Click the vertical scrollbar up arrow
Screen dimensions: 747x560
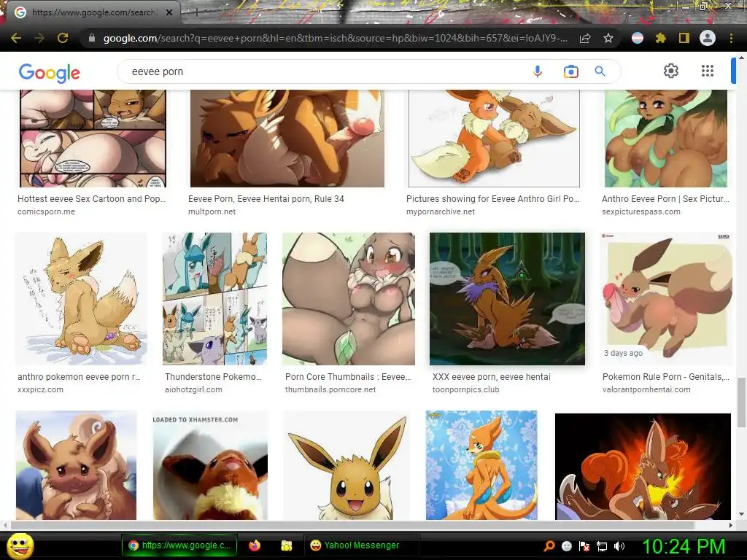pyautogui.click(x=741, y=58)
